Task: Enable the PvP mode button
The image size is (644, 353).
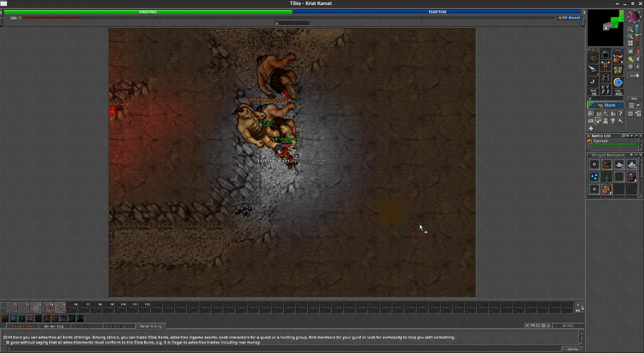Action: pyautogui.click(x=634, y=75)
